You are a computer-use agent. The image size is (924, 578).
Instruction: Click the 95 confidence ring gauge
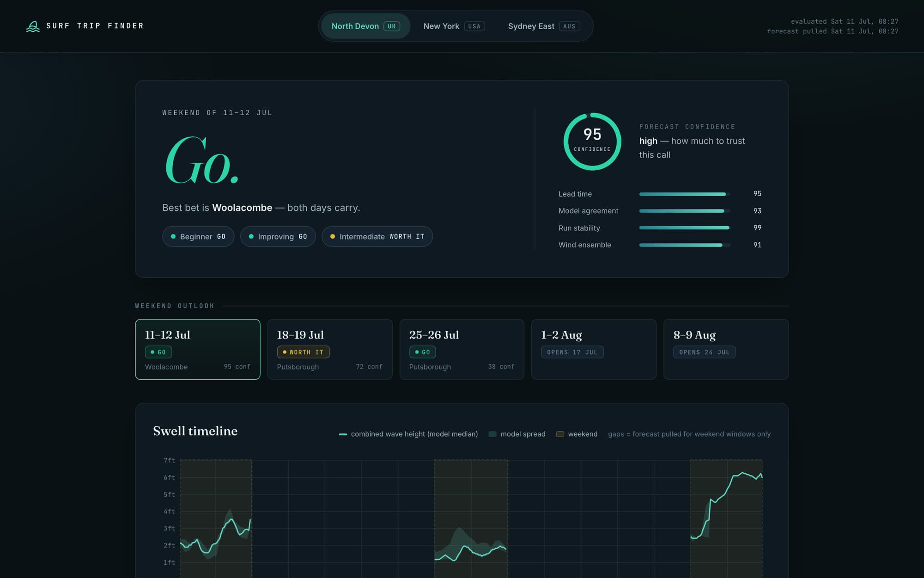point(592,141)
